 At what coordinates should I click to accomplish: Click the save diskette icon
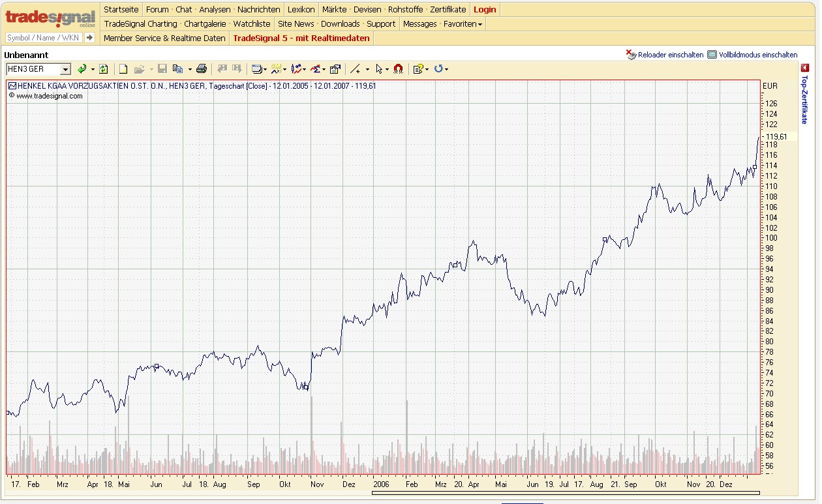point(162,69)
